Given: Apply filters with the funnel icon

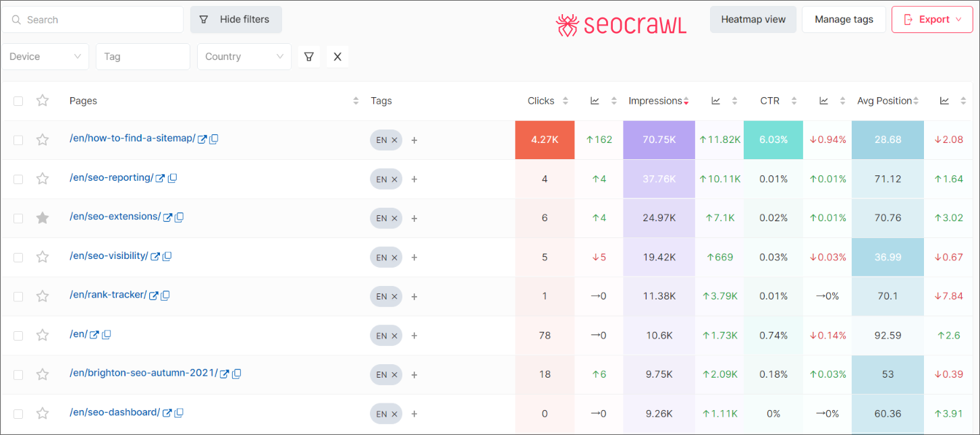Looking at the screenshot, I should click(308, 57).
